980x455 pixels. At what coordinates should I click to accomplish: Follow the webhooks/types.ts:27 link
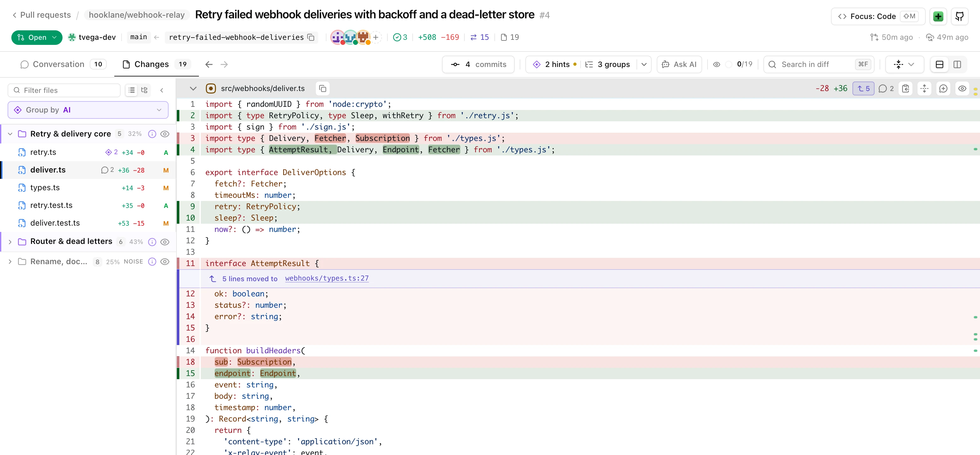[x=326, y=278]
